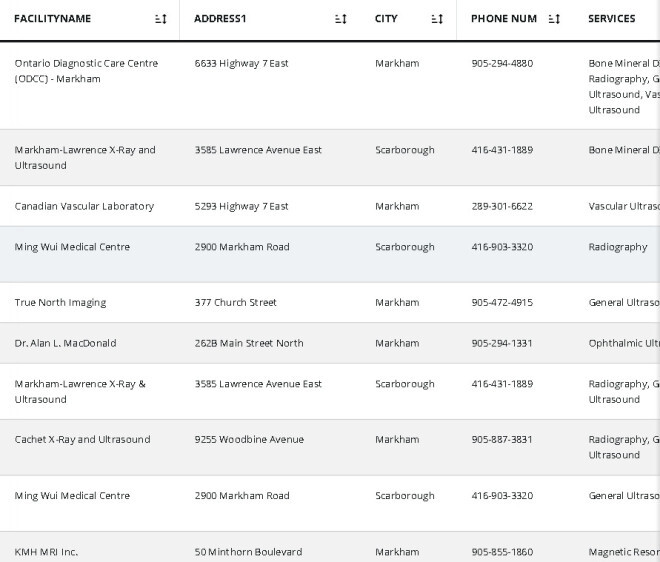Click the FACILITYNAME column header label

point(53,19)
